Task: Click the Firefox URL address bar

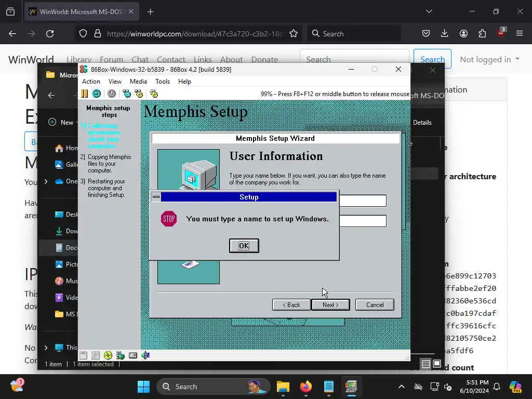Action: point(194,34)
